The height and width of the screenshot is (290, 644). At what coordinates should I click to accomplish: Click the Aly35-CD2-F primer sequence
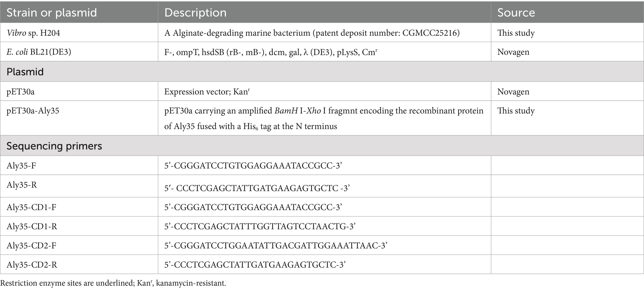coord(276,245)
